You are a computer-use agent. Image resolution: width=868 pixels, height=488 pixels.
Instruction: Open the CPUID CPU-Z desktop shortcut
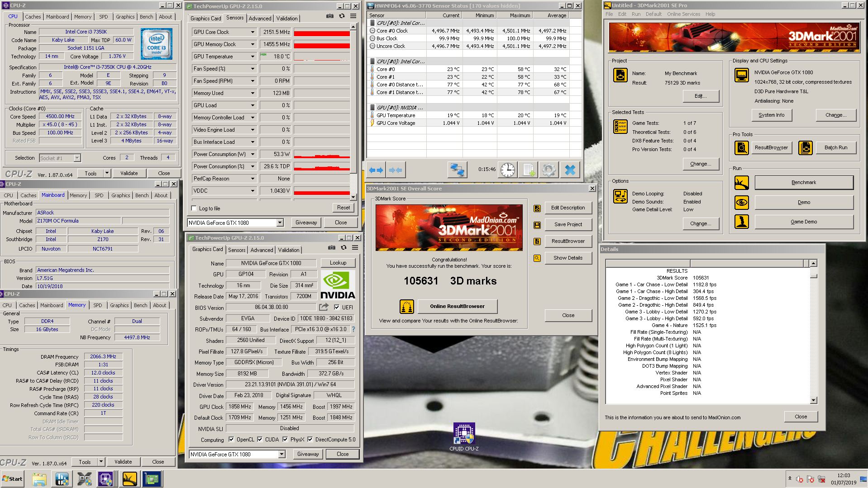[464, 437]
